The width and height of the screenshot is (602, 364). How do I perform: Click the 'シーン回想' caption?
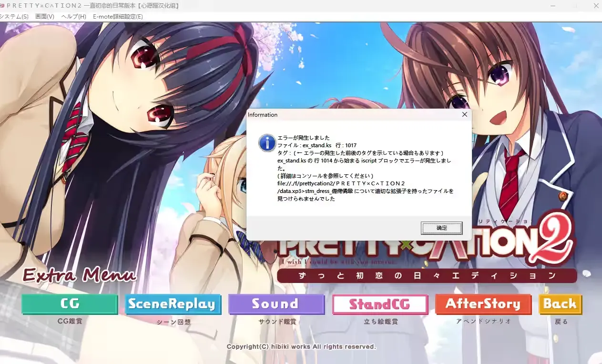point(173,322)
